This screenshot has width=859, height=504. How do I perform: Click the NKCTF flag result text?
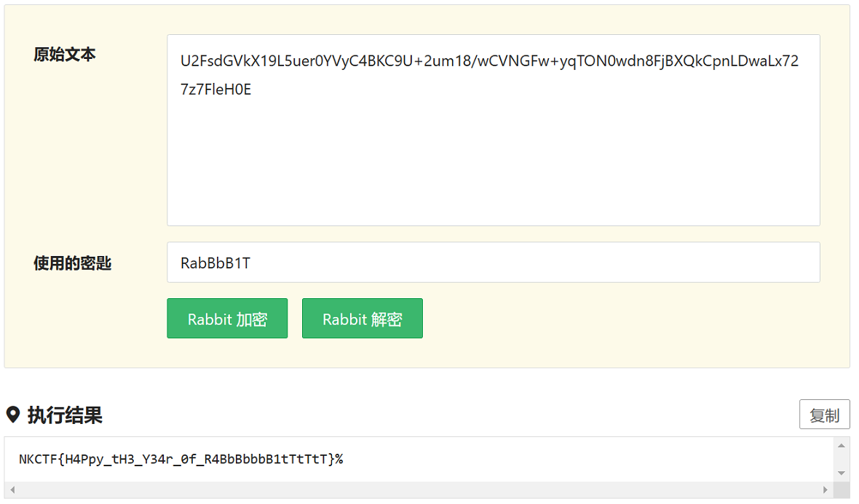tap(181, 459)
